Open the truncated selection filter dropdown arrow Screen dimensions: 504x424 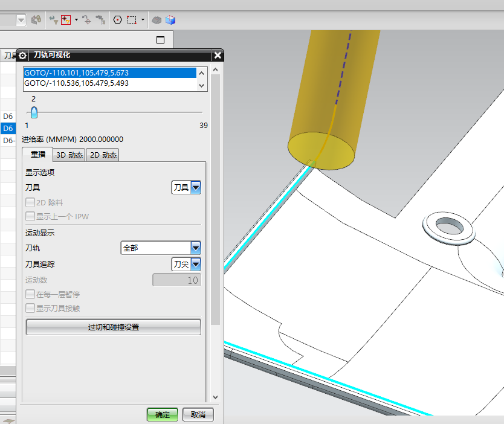[21, 21]
